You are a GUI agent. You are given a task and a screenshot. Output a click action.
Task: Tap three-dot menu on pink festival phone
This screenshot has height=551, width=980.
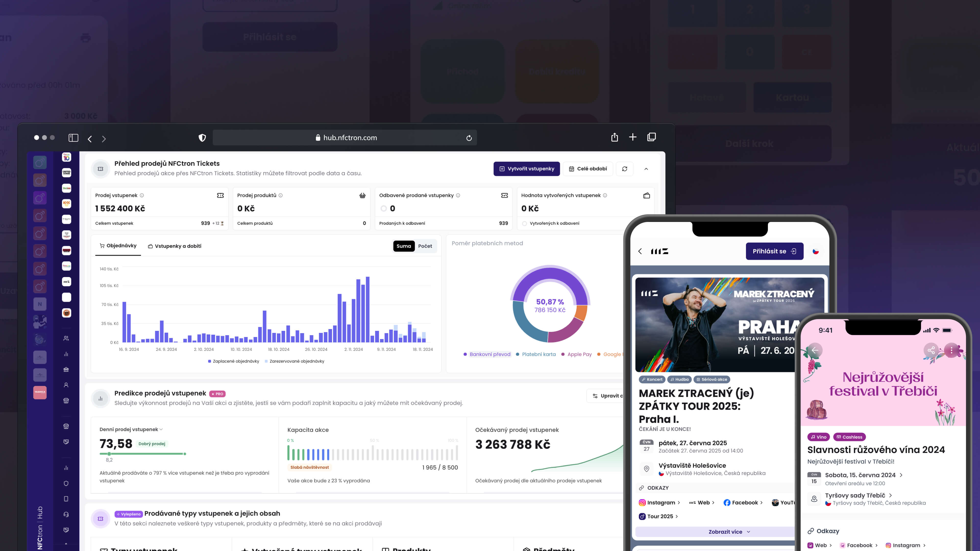(951, 350)
